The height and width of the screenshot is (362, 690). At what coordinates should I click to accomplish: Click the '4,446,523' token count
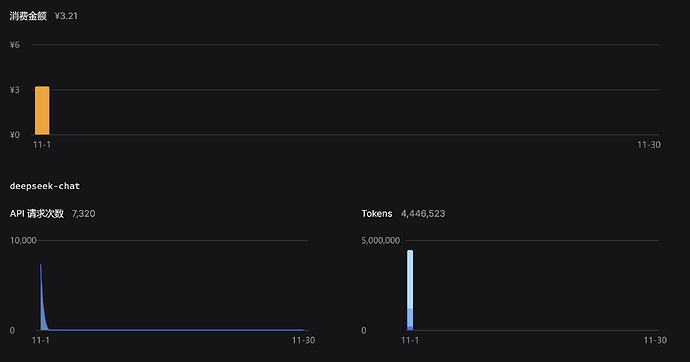coord(423,214)
